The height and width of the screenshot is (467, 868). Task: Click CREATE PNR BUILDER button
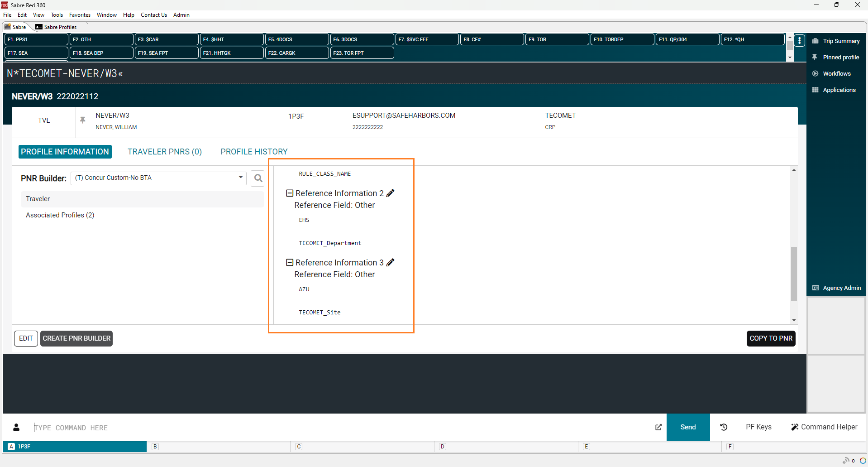point(76,338)
